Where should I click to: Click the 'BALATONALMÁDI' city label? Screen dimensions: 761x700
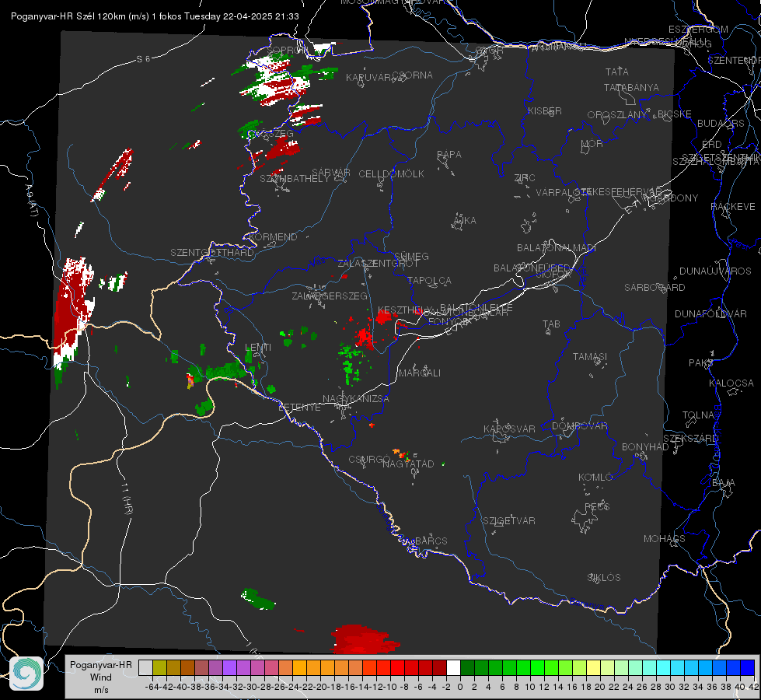(557, 248)
